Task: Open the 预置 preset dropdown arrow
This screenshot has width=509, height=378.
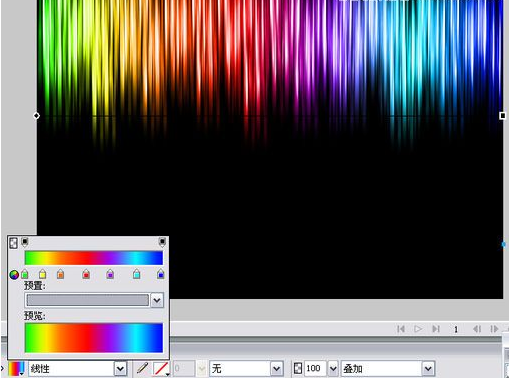Action: tap(157, 300)
